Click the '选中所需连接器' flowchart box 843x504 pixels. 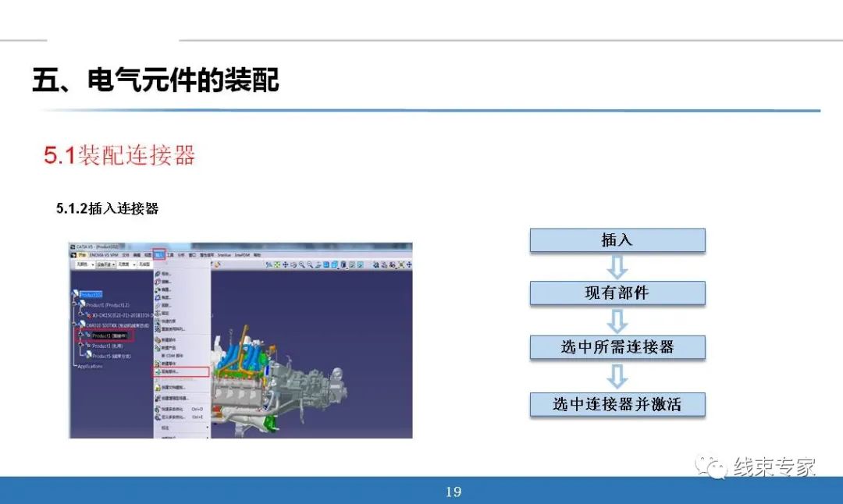617,347
